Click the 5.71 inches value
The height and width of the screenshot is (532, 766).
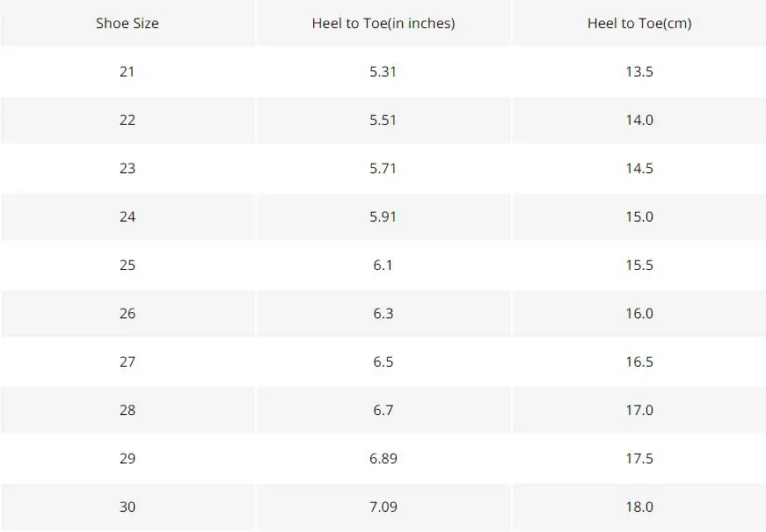coord(383,169)
